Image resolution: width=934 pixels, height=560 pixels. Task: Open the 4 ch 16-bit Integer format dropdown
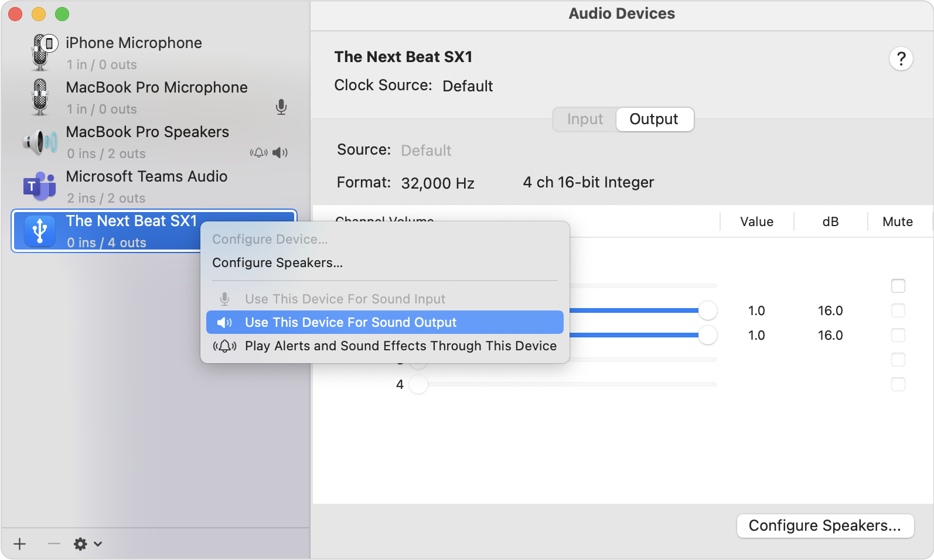pos(588,183)
